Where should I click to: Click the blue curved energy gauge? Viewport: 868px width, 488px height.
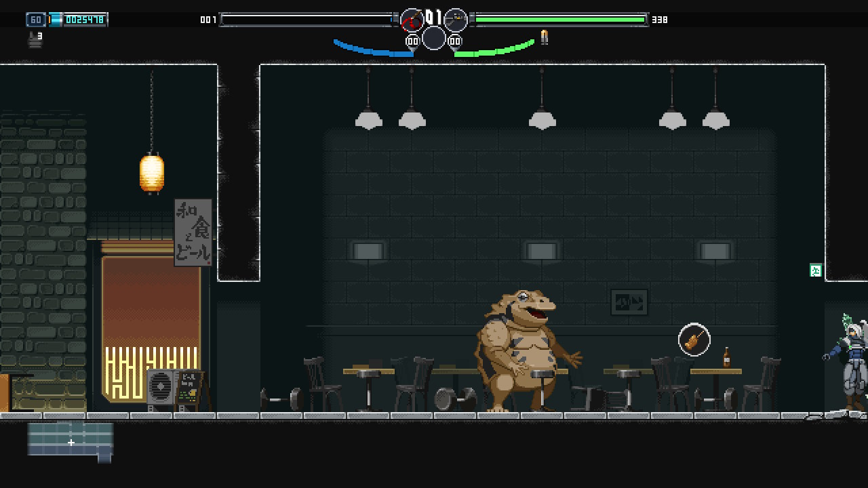point(372,49)
